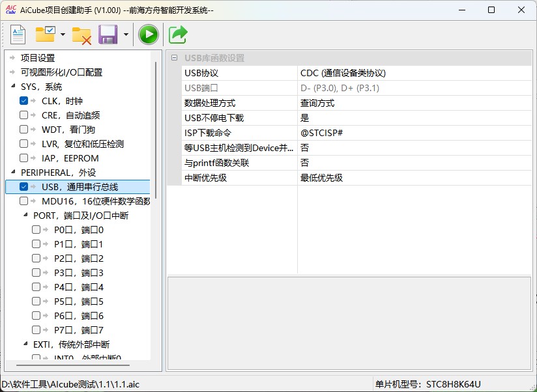Click the property description pane
Viewport: 537px width, 392px height.
tap(349, 323)
